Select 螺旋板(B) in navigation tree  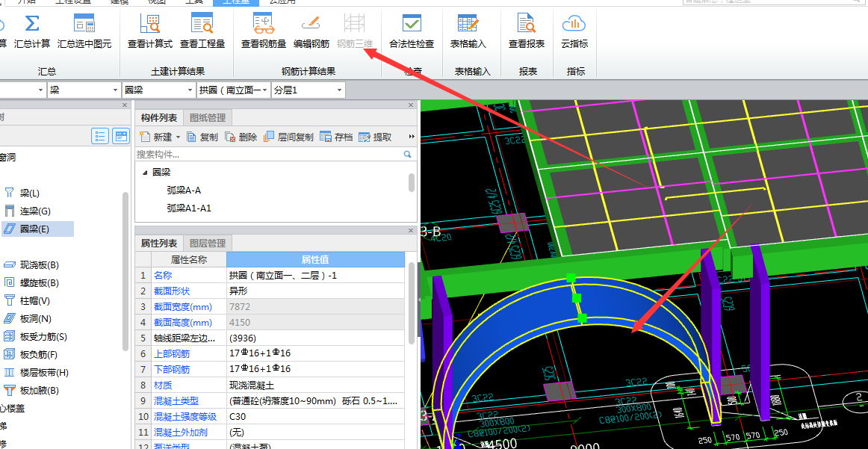point(40,283)
